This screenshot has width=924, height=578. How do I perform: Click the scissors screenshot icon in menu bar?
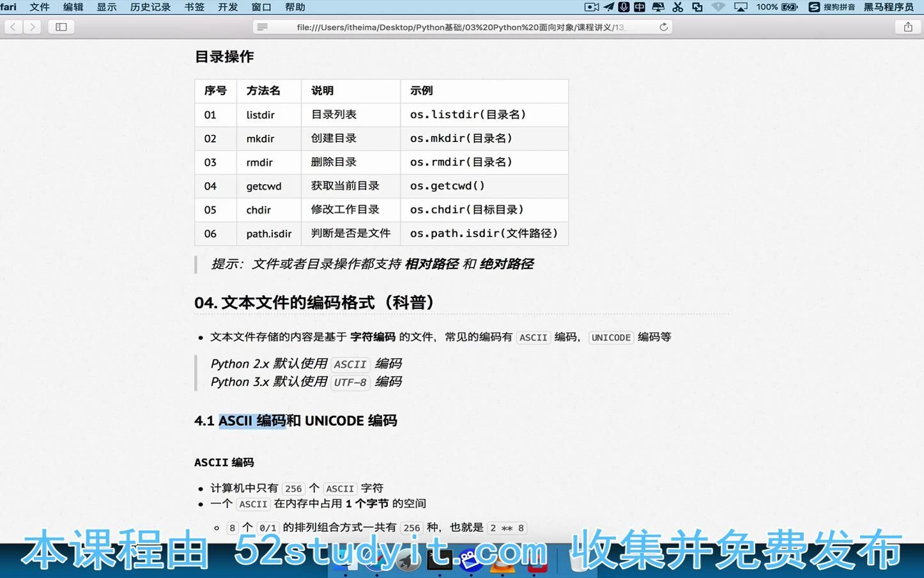[x=677, y=7]
